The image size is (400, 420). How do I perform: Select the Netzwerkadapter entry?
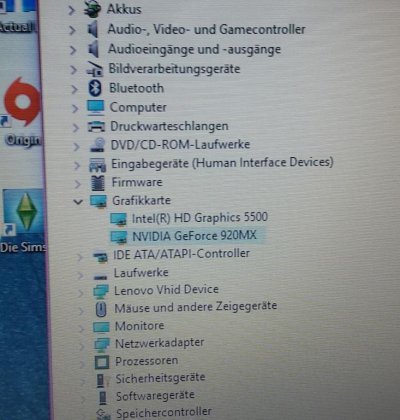tap(159, 343)
